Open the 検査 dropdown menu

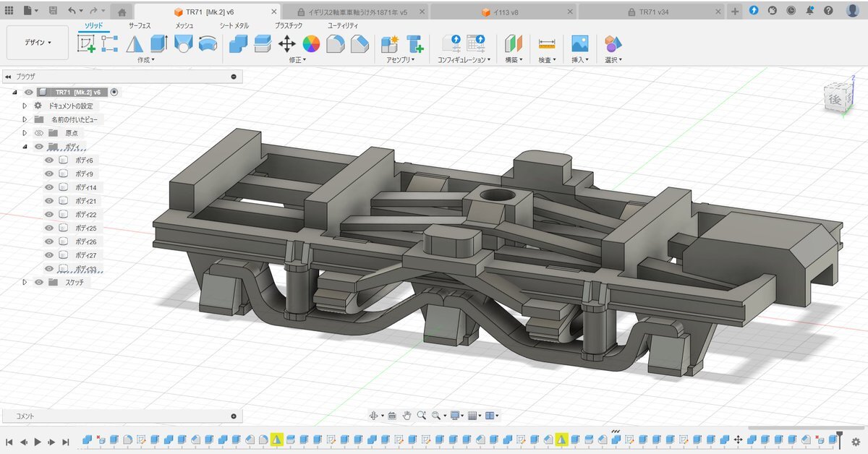coord(547,60)
